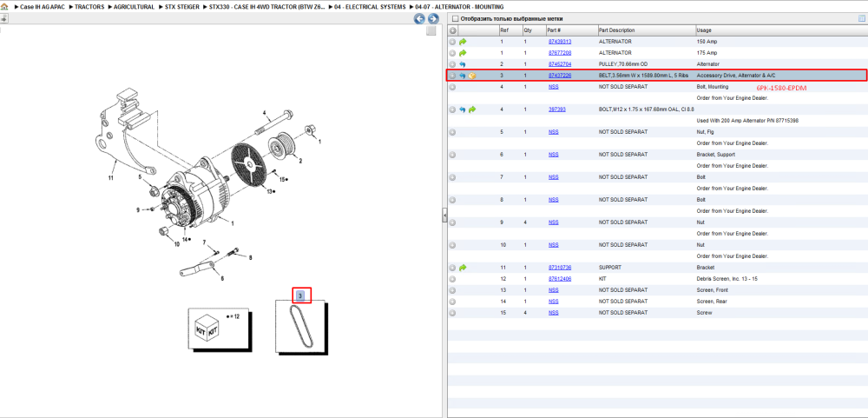Click blue reply arrow on PULLEY row
The image size is (868, 418).
[463, 64]
